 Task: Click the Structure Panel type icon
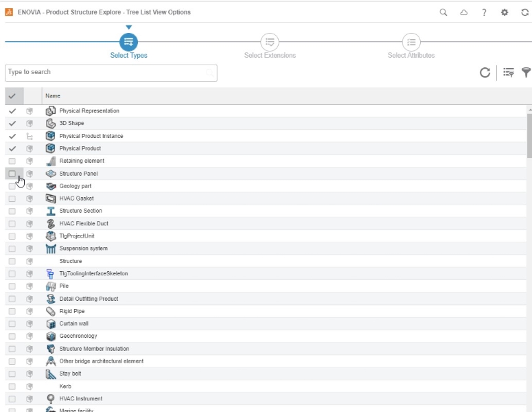(51, 174)
